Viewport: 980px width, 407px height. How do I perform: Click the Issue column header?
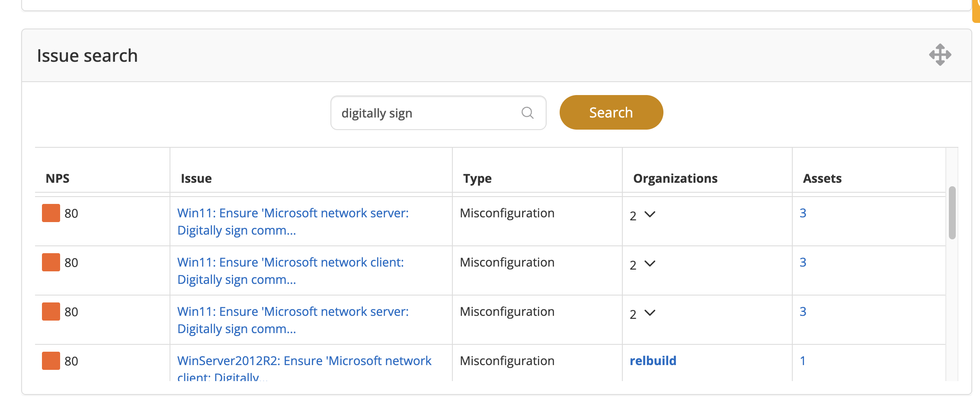[x=196, y=178]
